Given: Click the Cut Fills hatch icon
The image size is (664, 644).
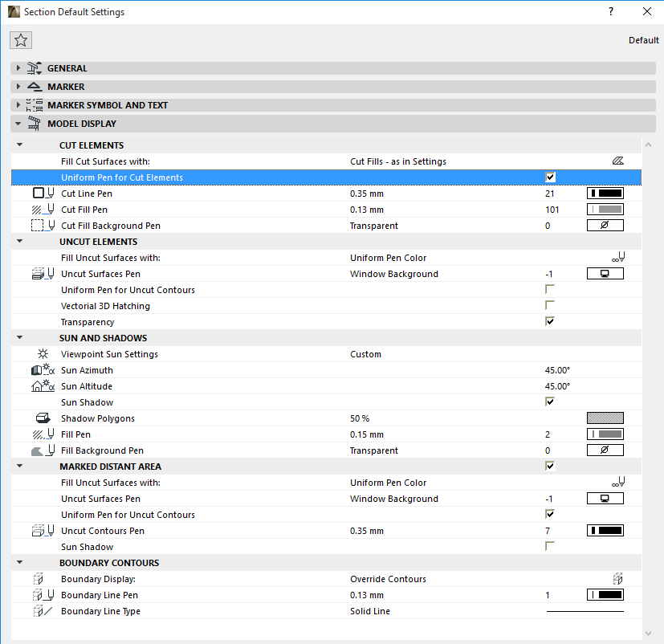Looking at the screenshot, I should coord(618,161).
